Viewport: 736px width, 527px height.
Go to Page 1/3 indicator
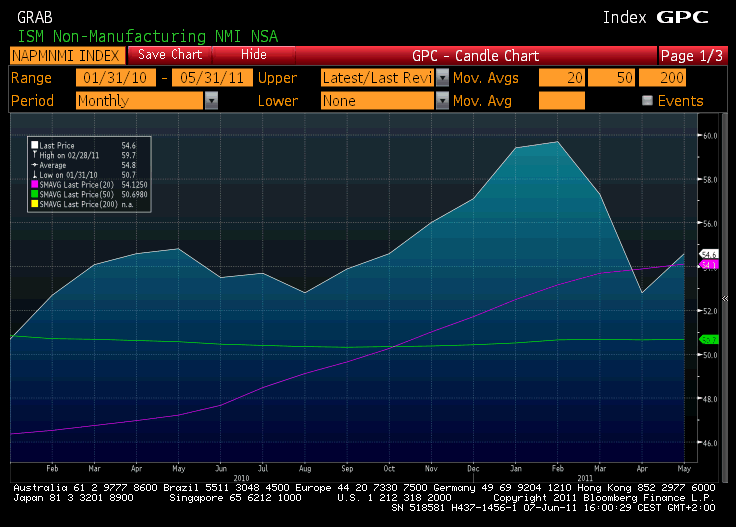pyautogui.click(x=691, y=55)
